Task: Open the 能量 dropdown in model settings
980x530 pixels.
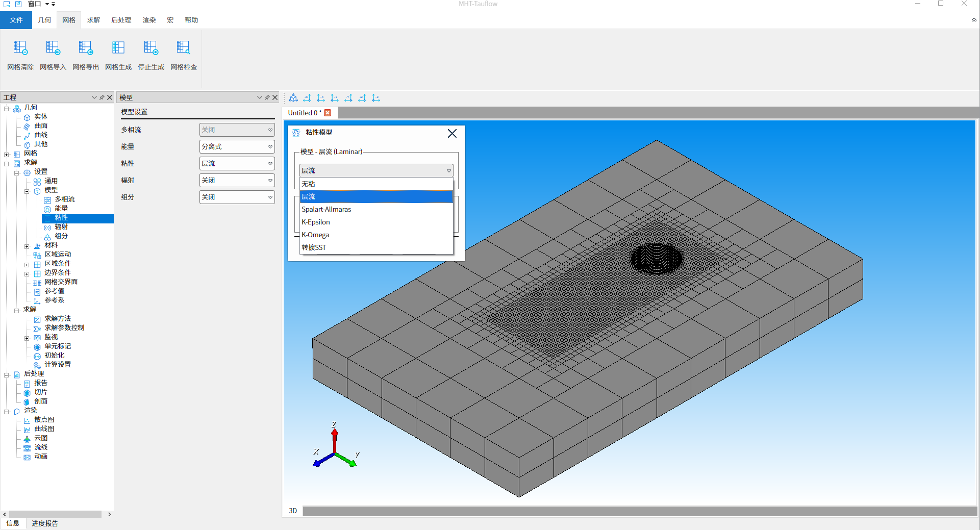Action: 237,147
